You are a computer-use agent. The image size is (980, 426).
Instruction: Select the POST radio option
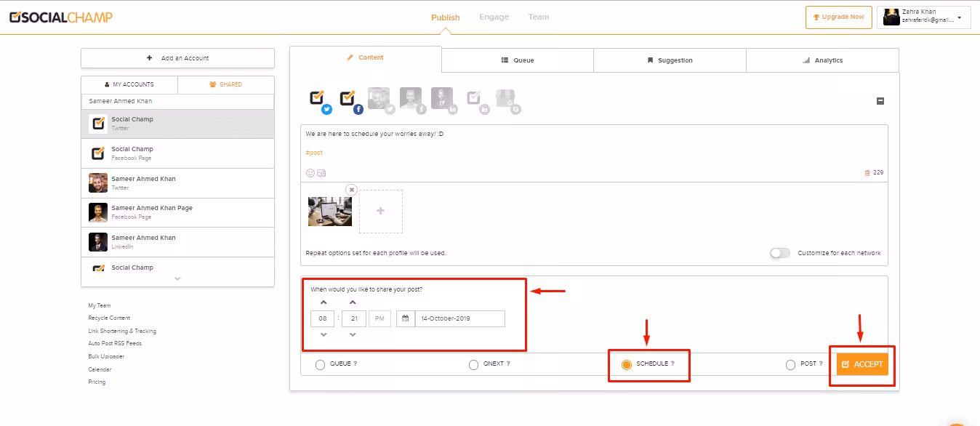pos(790,365)
